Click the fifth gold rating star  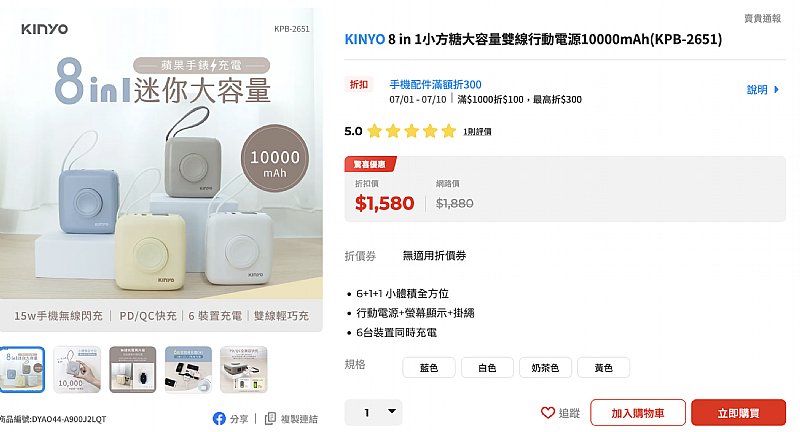(x=449, y=131)
